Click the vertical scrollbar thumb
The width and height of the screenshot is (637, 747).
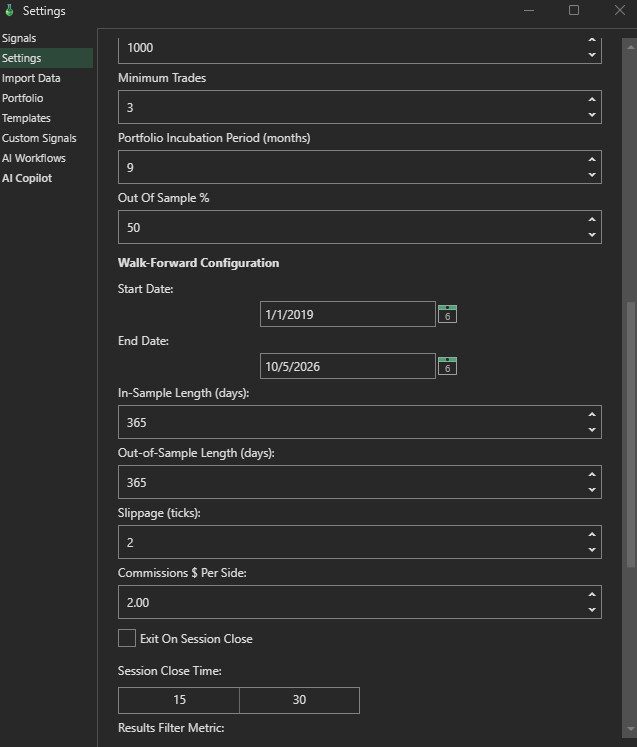pyautogui.click(x=631, y=434)
